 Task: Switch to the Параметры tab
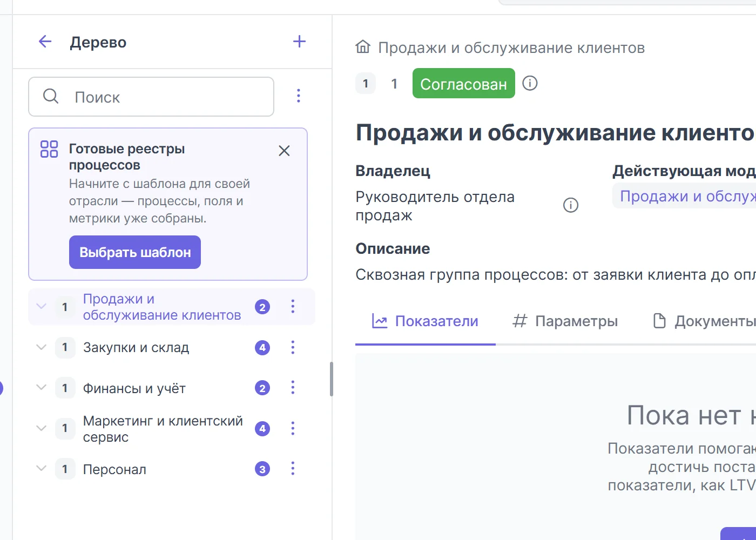565,321
